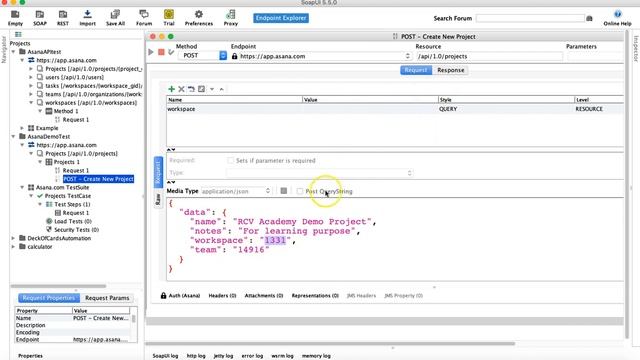The image size is (640, 360).
Task: Click the revert parameters icon
Action: 191,89
